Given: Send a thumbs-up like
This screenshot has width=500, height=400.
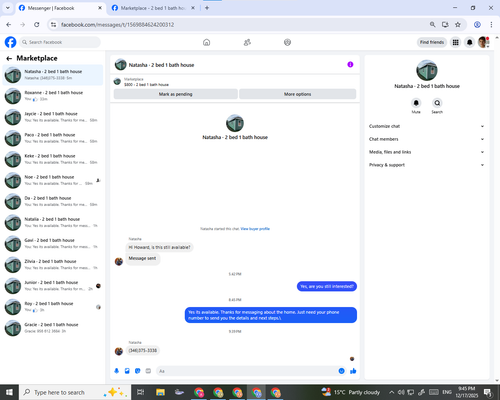Looking at the screenshot, I should click(x=353, y=371).
